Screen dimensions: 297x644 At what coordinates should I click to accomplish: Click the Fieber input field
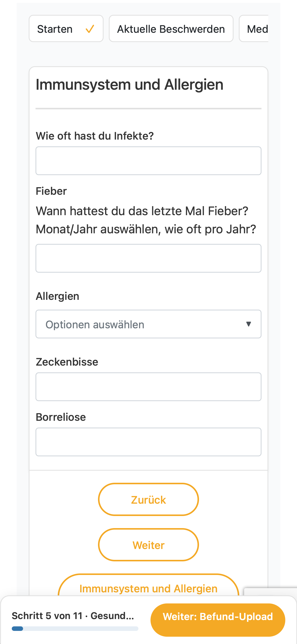click(x=148, y=258)
